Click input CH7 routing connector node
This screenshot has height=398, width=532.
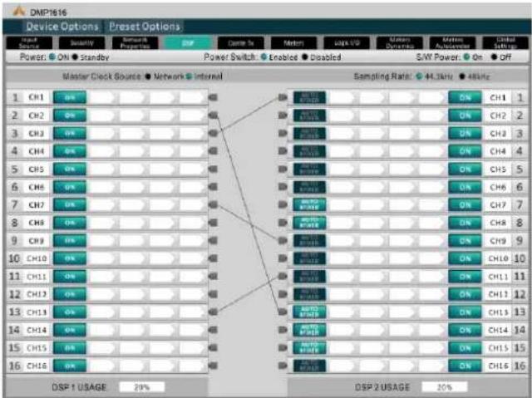[213, 204]
